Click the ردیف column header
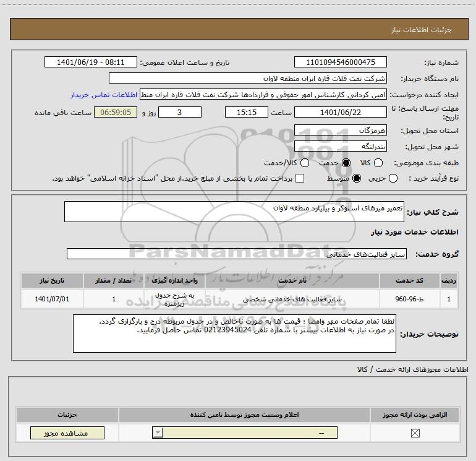The image size is (476, 461). (449, 280)
